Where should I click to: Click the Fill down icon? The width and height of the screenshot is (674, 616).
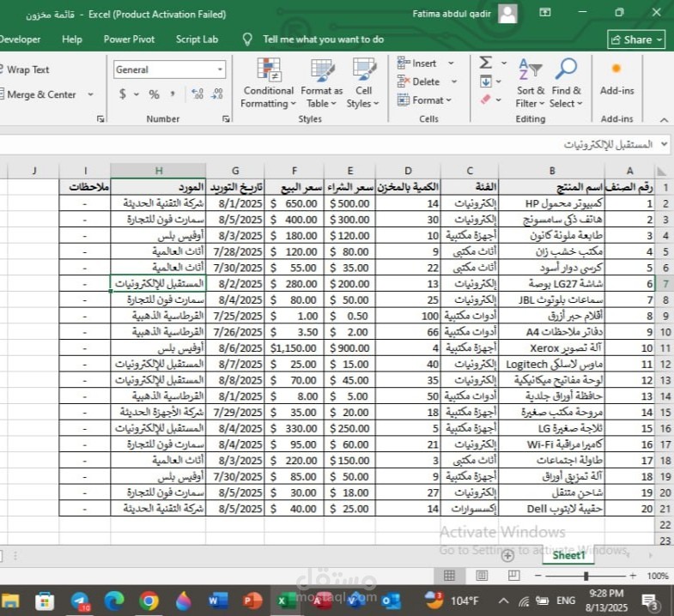pyautogui.click(x=486, y=82)
